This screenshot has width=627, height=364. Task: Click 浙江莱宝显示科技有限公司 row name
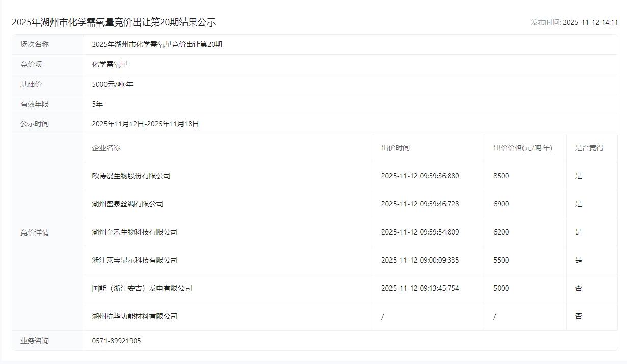coord(135,260)
